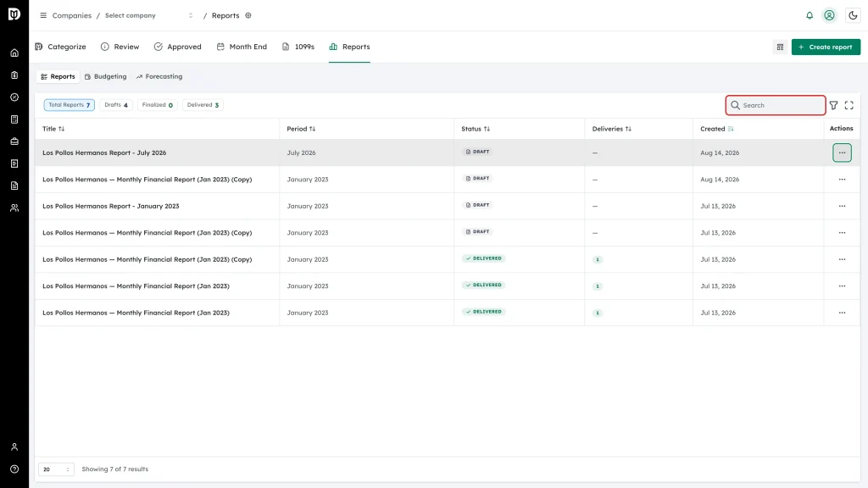Viewport: 868px width, 488px height.
Task: Filter by Delivered 3
Action: [x=203, y=105]
